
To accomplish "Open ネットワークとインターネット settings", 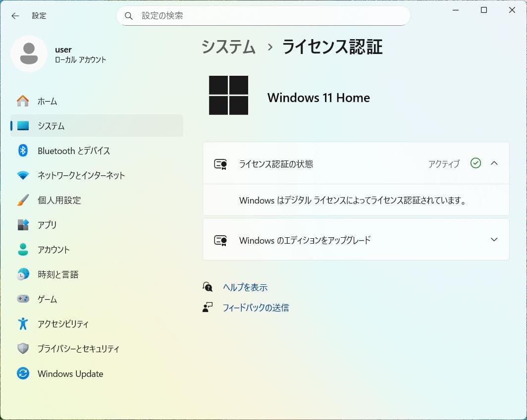I will 97,175.
